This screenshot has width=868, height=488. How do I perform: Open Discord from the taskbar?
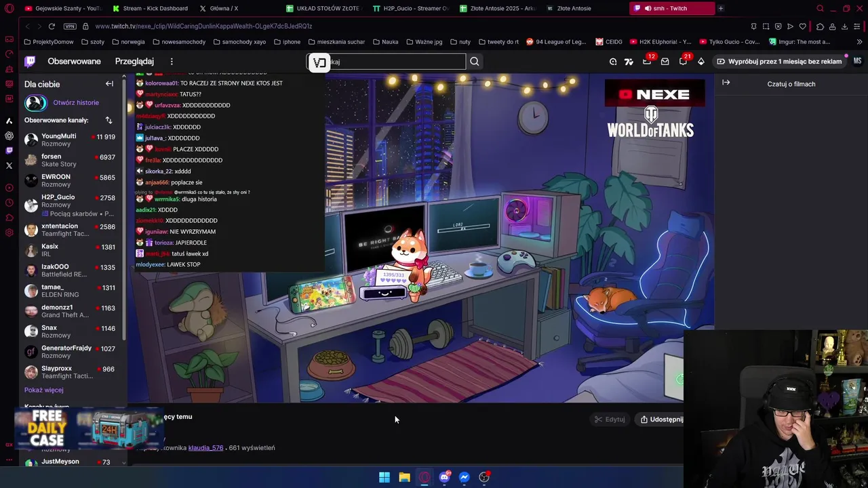click(444, 477)
